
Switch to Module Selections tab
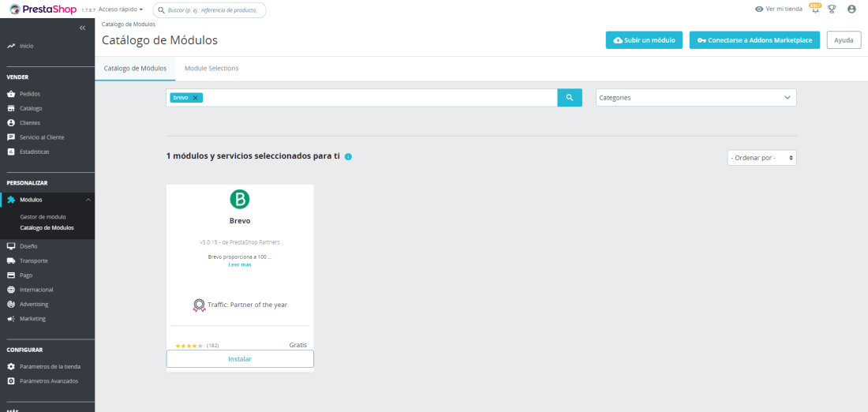tap(211, 68)
